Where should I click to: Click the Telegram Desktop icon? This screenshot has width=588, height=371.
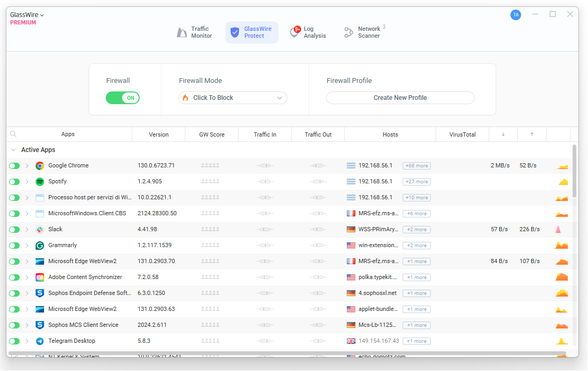(x=40, y=341)
